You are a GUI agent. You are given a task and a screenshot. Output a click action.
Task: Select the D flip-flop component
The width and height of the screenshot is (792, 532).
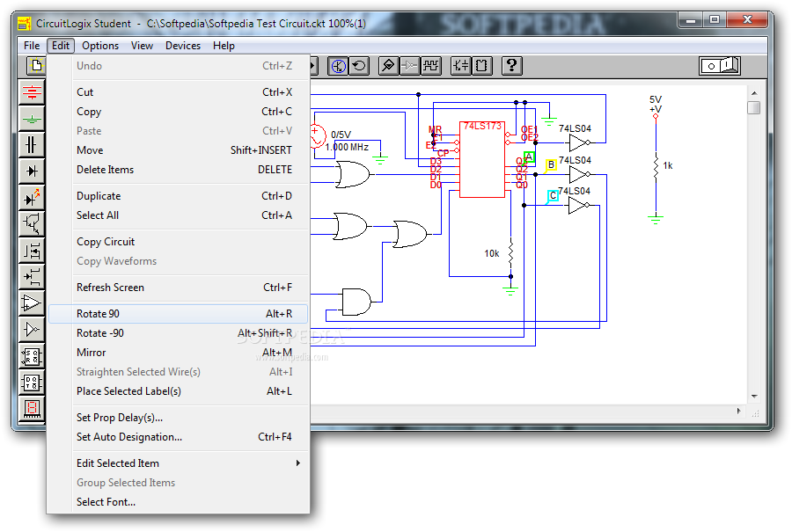coord(32,383)
